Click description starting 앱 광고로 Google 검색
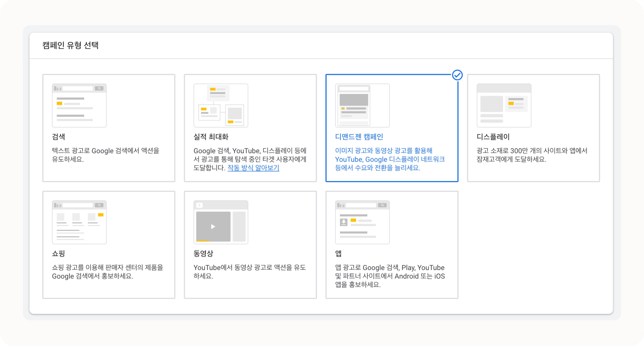 click(390, 276)
